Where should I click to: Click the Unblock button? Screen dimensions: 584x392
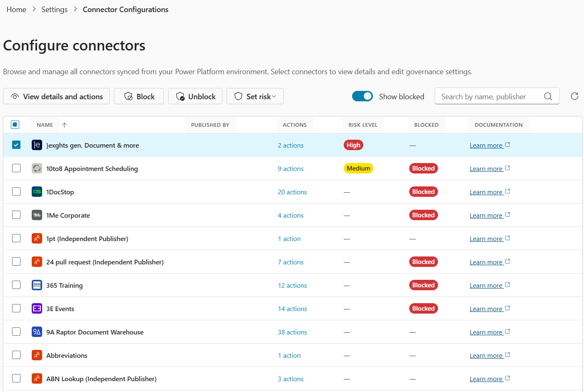click(195, 96)
